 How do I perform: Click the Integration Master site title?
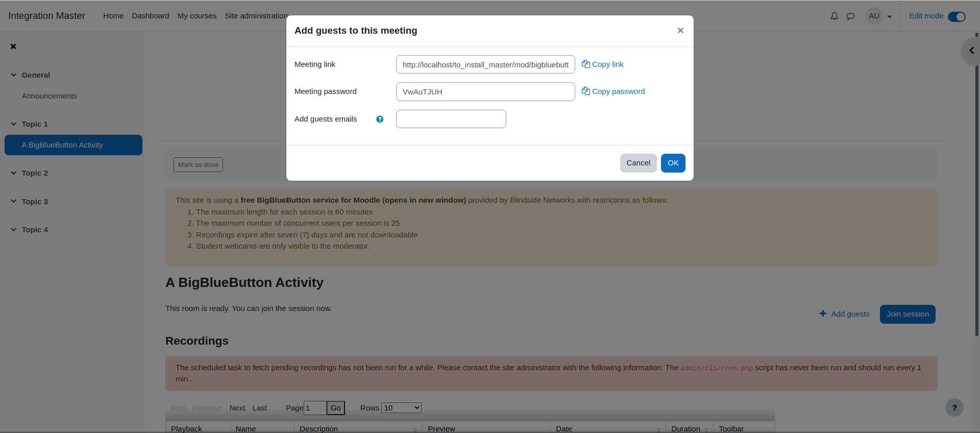[46, 16]
